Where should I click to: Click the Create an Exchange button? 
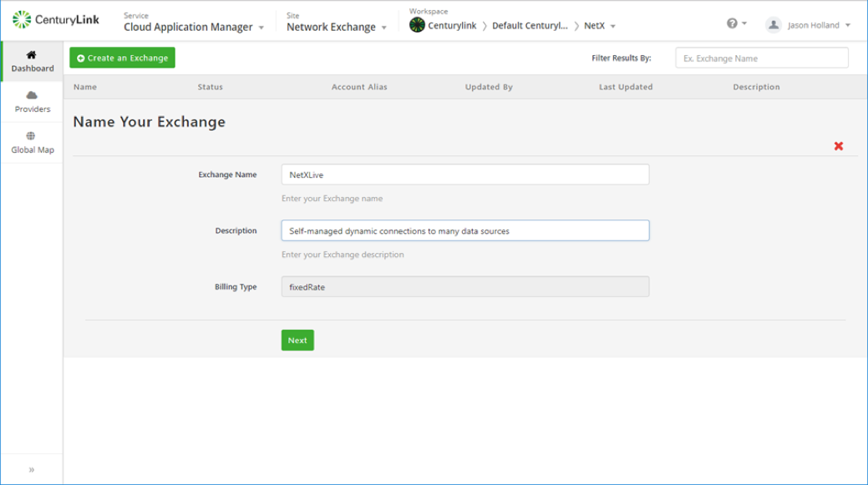(122, 58)
